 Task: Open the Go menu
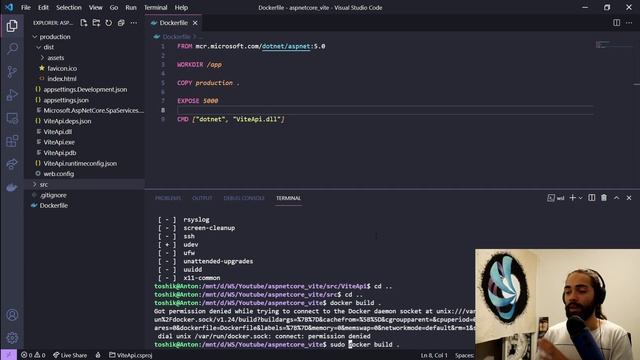pos(114,7)
